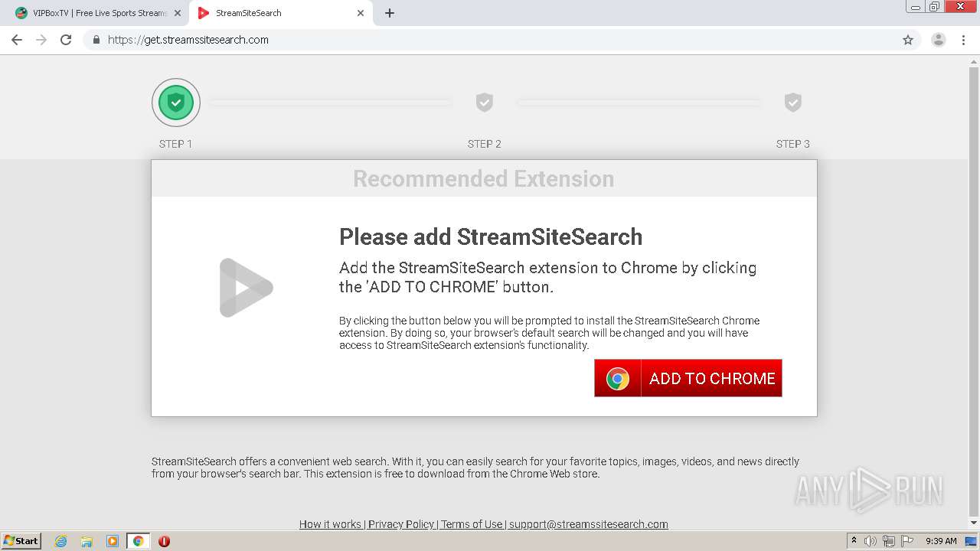
Task: View site info via padlock icon
Action: coord(96,40)
